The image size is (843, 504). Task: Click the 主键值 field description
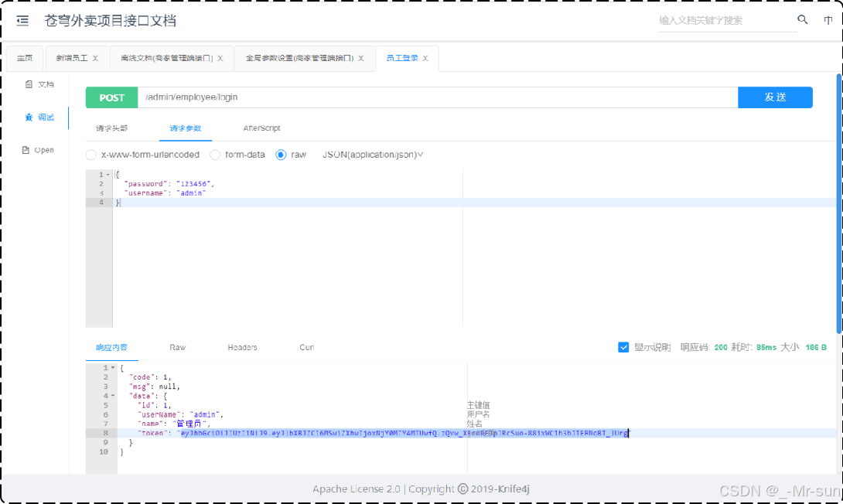click(479, 405)
